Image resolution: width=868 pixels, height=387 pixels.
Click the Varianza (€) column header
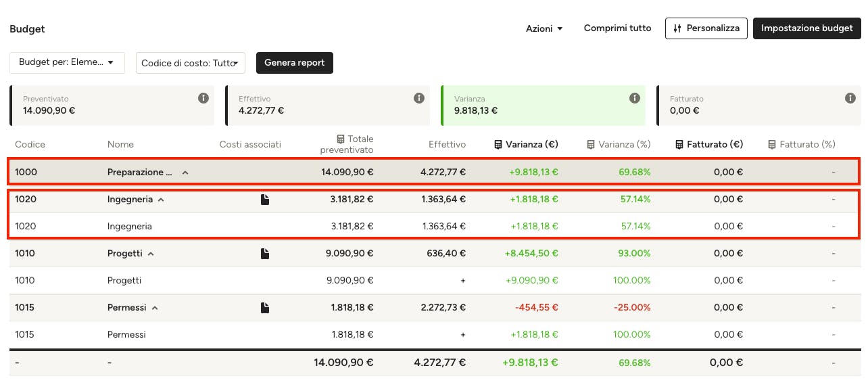coord(526,144)
